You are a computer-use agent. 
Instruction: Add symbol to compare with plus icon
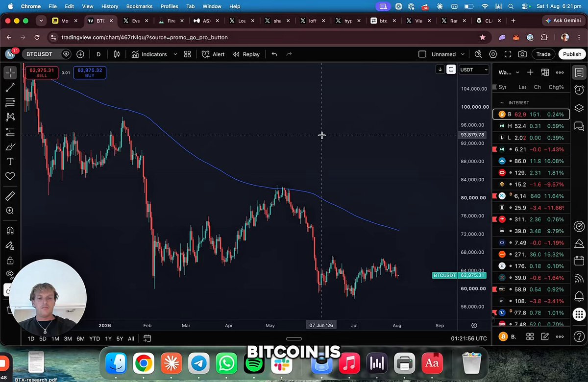coord(80,54)
